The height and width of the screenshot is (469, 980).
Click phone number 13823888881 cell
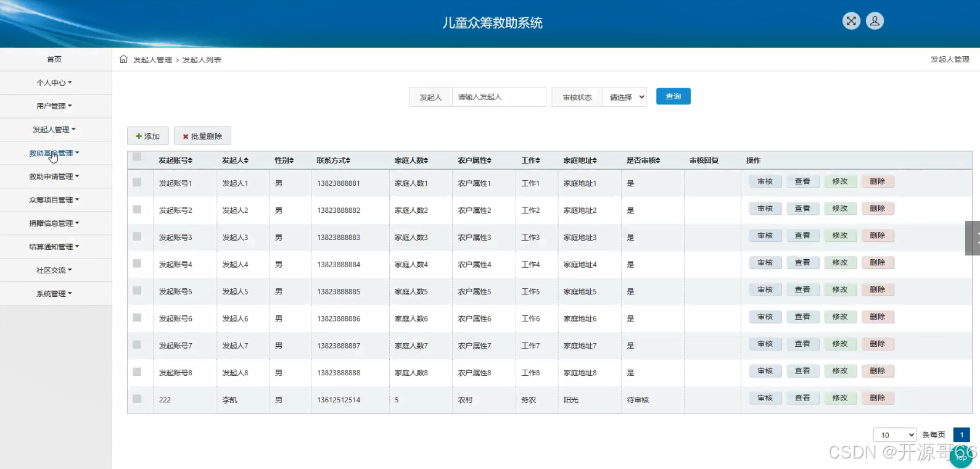(x=339, y=183)
